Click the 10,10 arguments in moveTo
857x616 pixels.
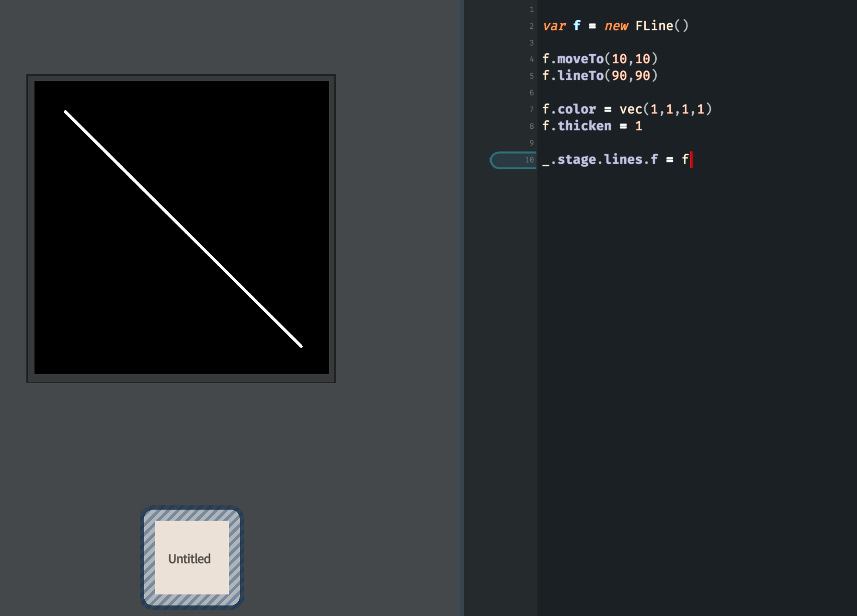click(x=630, y=59)
